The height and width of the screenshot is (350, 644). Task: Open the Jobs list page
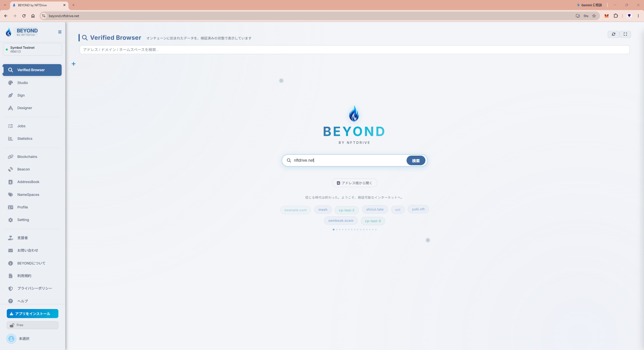click(x=32, y=126)
